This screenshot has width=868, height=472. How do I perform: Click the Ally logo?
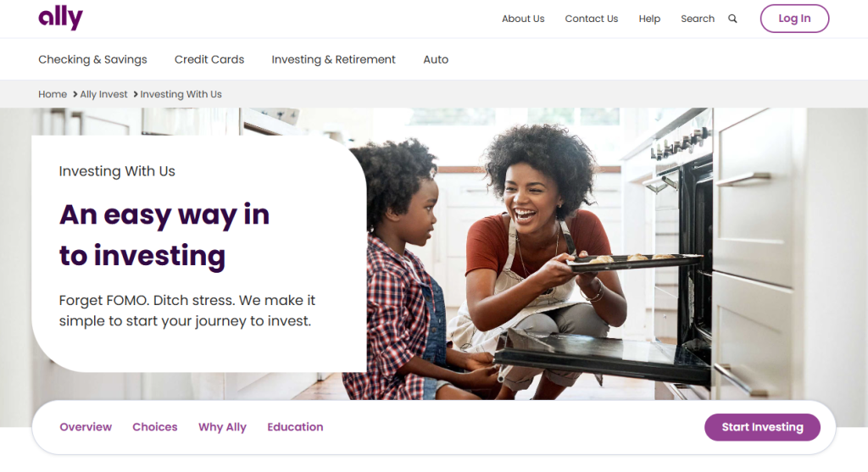point(61,17)
